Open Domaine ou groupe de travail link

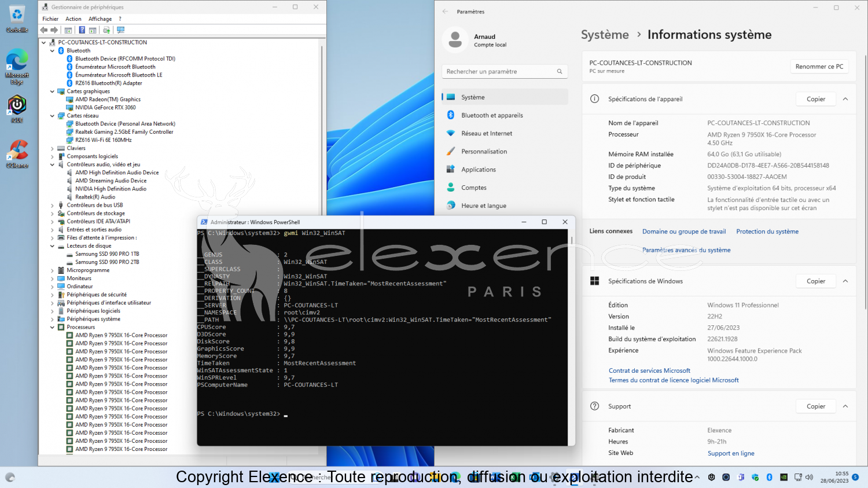pyautogui.click(x=684, y=232)
